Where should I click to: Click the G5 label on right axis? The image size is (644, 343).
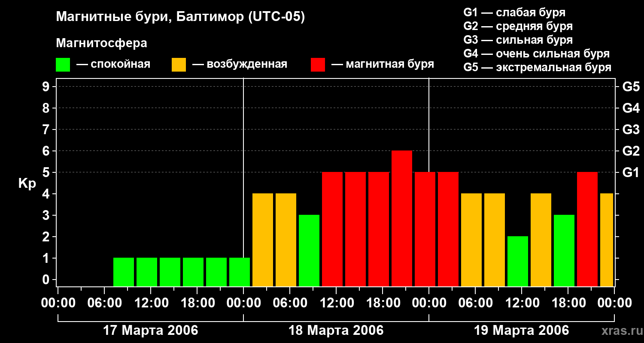click(631, 87)
